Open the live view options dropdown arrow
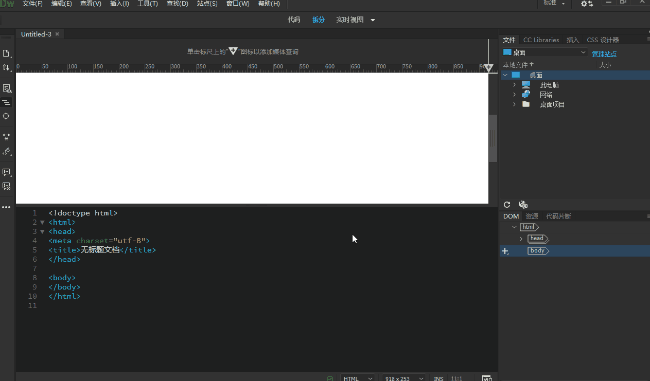 coord(373,20)
